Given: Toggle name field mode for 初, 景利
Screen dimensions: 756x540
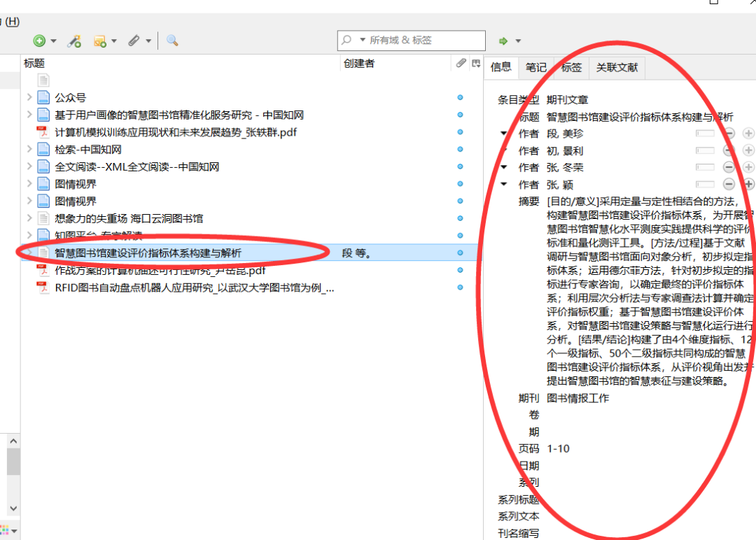Looking at the screenshot, I should tap(705, 151).
